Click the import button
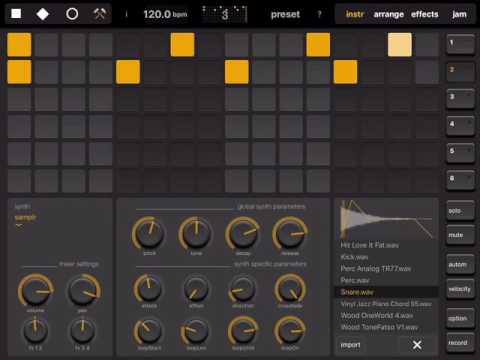The width and height of the screenshot is (480, 360). pyautogui.click(x=351, y=345)
